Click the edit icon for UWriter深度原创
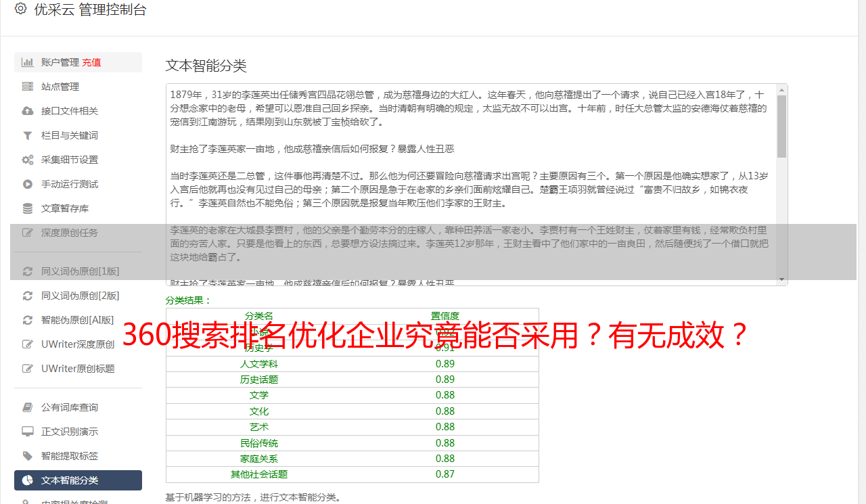The height and width of the screenshot is (504, 866). coord(28,344)
